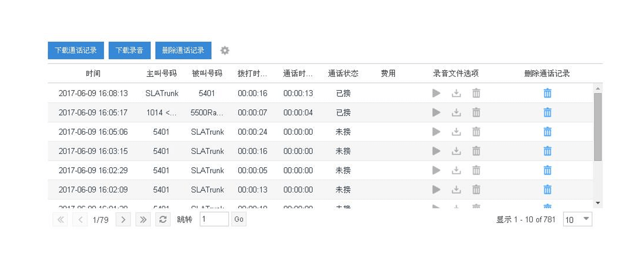Delete call record of 16:02:29 with blue trash
The image size is (644, 263).
[x=547, y=170]
